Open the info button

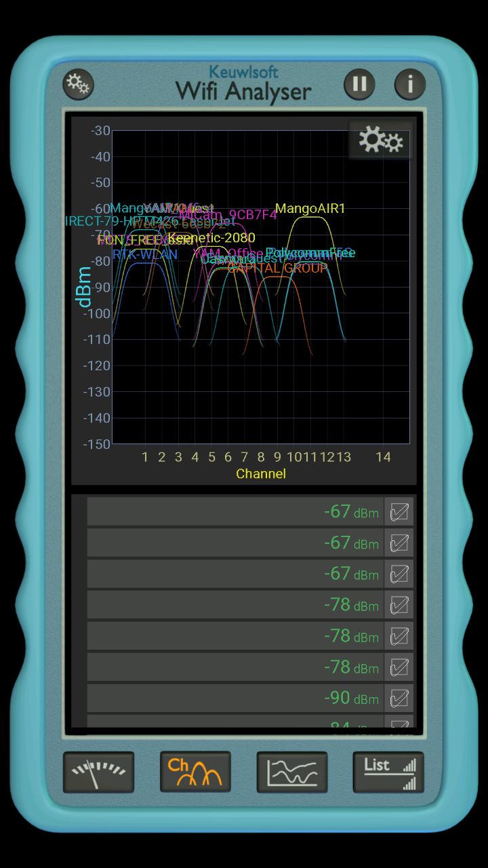[x=410, y=84]
